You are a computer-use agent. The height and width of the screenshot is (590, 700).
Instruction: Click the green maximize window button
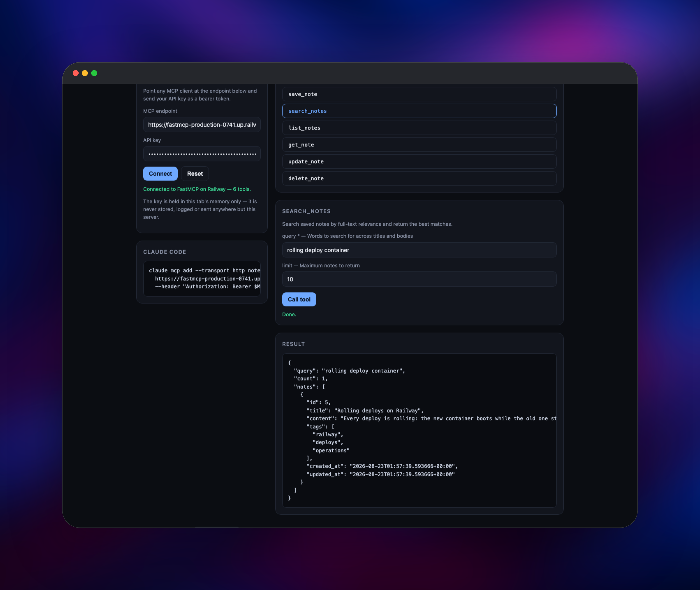pos(94,73)
